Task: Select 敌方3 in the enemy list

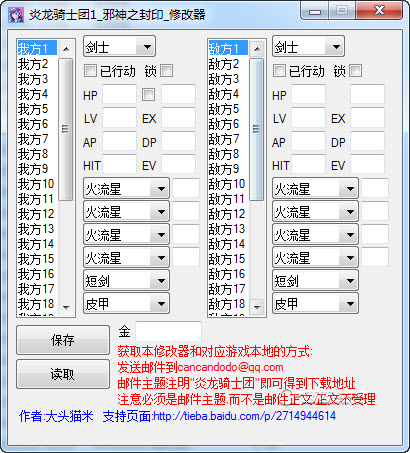Action: (x=228, y=79)
